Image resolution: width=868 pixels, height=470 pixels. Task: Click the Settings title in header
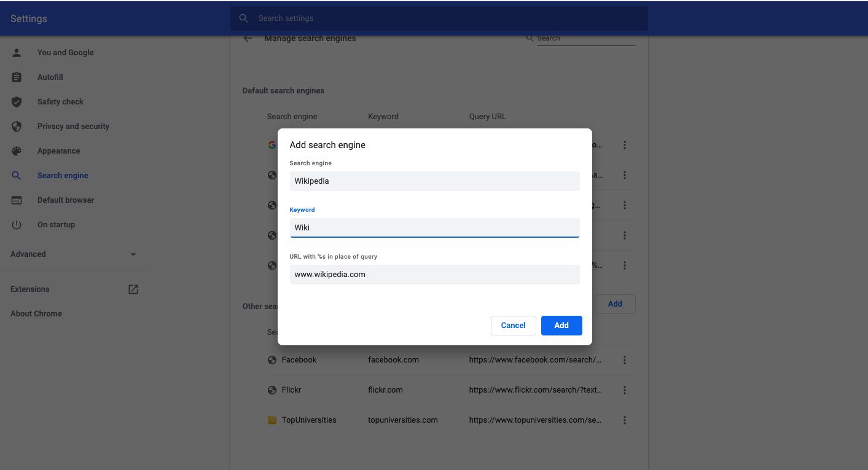click(29, 19)
